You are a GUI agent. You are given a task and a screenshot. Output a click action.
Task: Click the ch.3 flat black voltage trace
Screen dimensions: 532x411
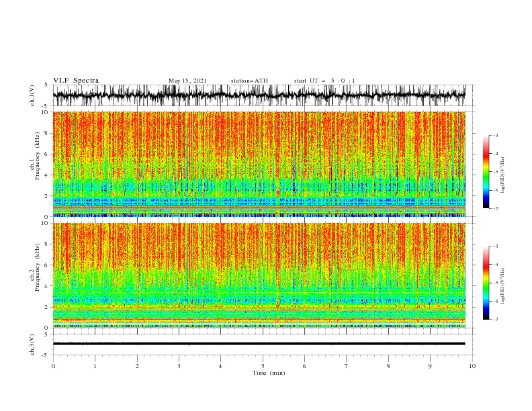coord(259,344)
